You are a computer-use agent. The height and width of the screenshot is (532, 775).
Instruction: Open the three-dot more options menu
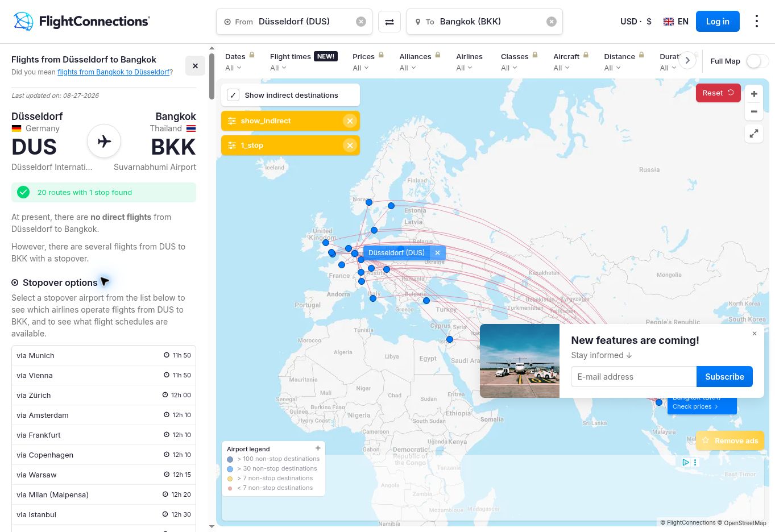pyautogui.click(x=756, y=22)
